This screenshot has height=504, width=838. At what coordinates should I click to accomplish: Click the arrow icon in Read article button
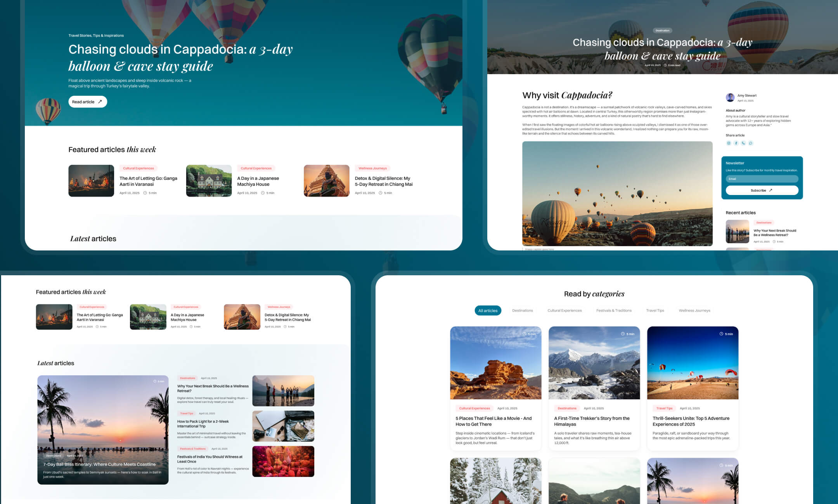click(100, 102)
